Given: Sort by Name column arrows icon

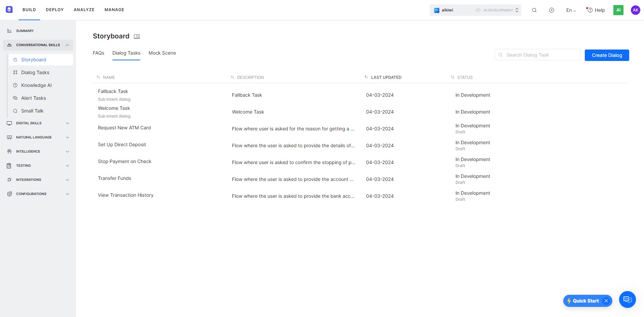Looking at the screenshot, I should click(x=98, y=77).
